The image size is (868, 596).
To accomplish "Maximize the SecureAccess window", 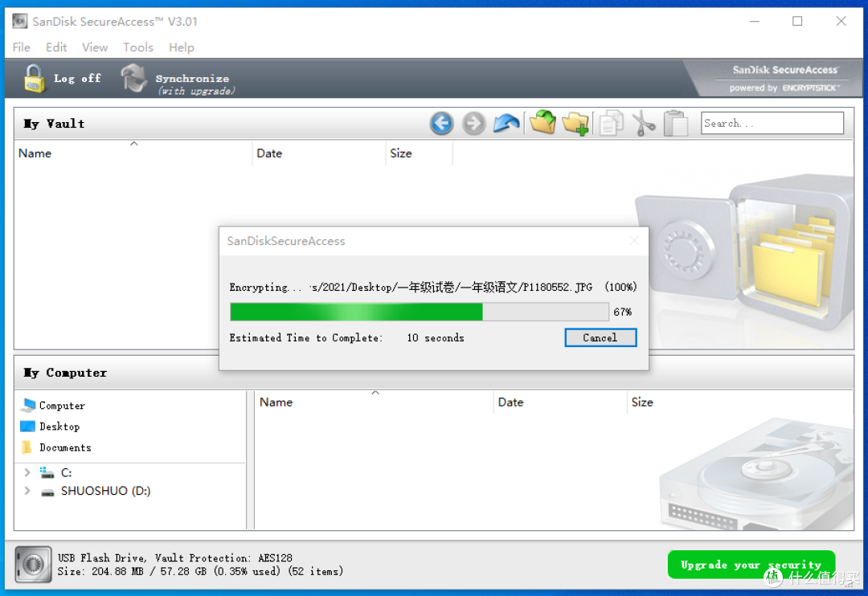I will tap(797, 21).
